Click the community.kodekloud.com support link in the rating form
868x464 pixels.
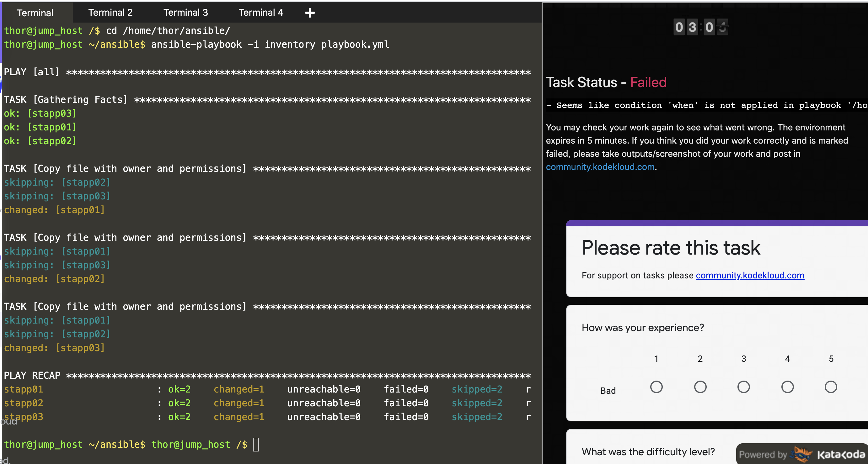click(750, 276)
